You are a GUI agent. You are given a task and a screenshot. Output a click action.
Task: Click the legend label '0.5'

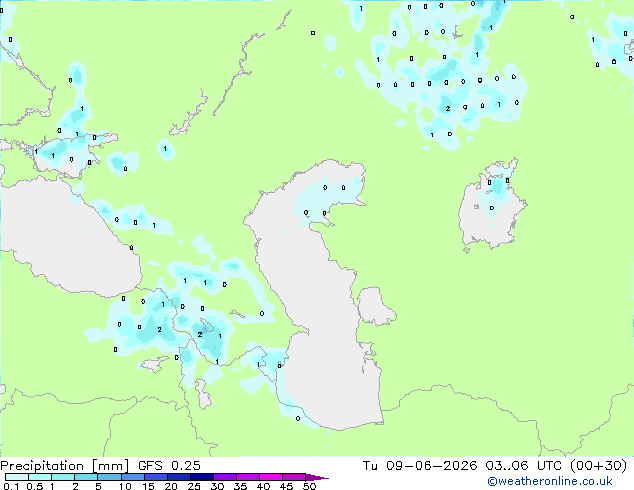click(35, 486)
